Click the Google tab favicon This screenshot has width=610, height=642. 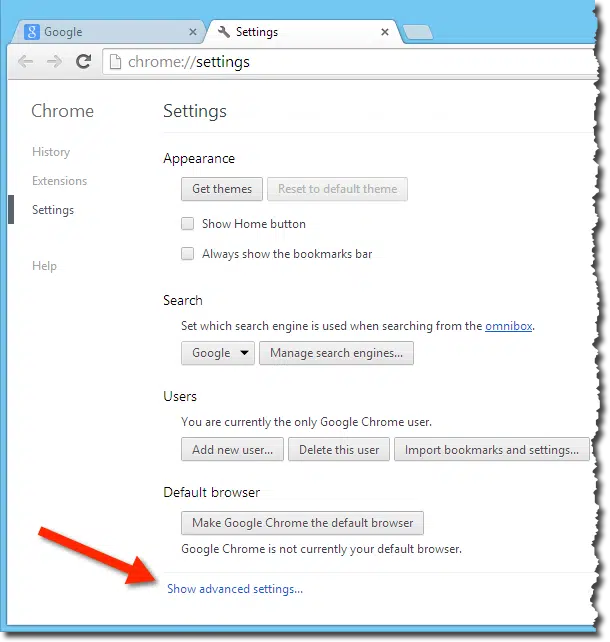coord(32,32)
